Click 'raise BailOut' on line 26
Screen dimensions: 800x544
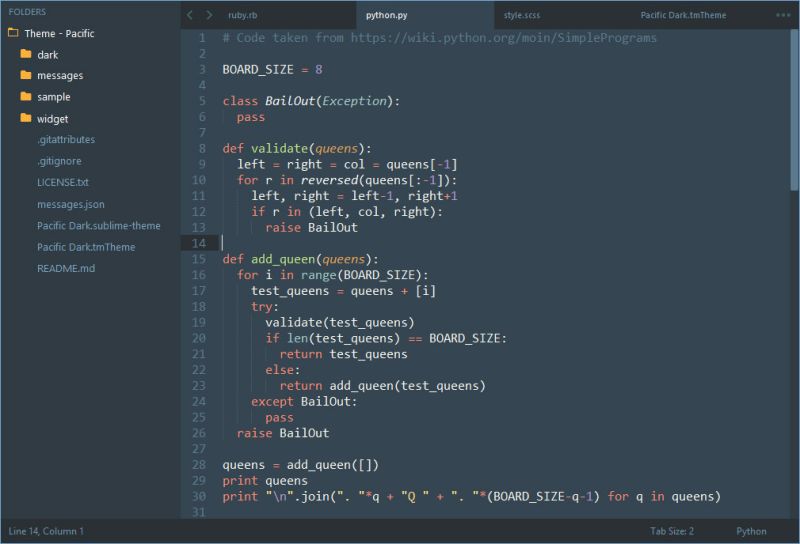[x=283, y=433]
